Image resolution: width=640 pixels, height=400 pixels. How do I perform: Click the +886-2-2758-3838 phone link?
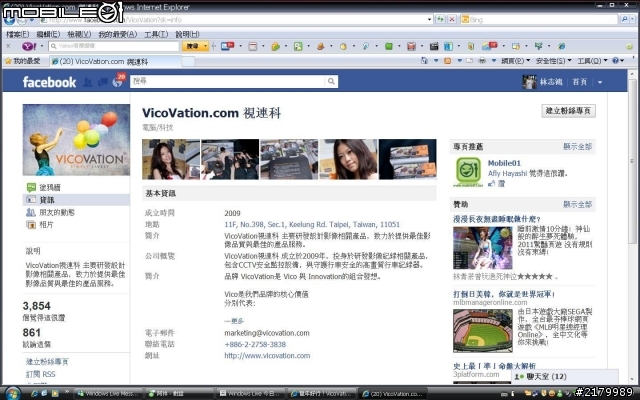(x=255, y=344)
